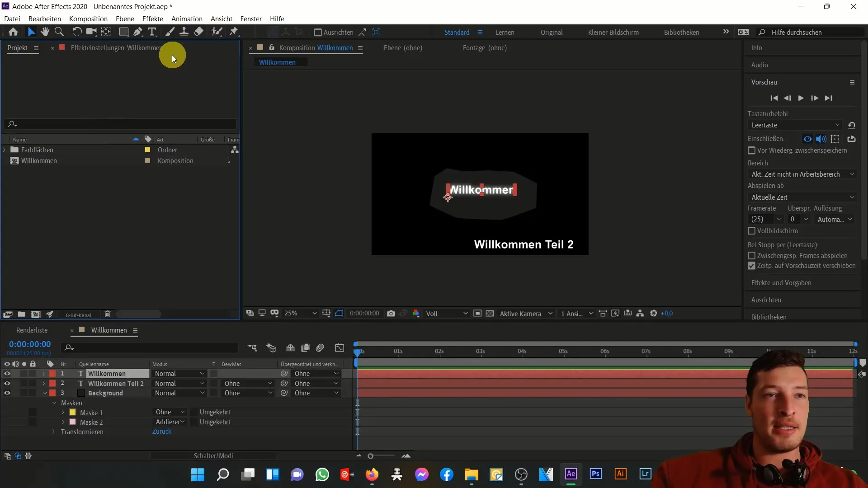
Task: Expand the Masken section
Action: pos(54,403)
